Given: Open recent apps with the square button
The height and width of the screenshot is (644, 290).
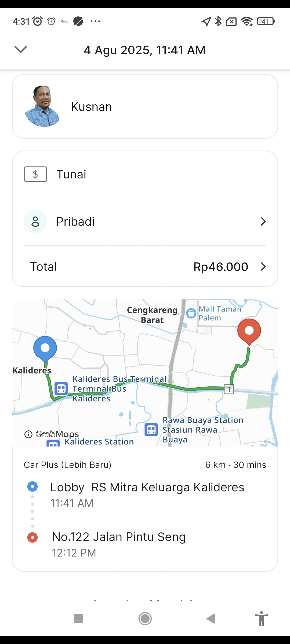Looking at the screenshot, I should pyautogui.click(x=78, y=619).
